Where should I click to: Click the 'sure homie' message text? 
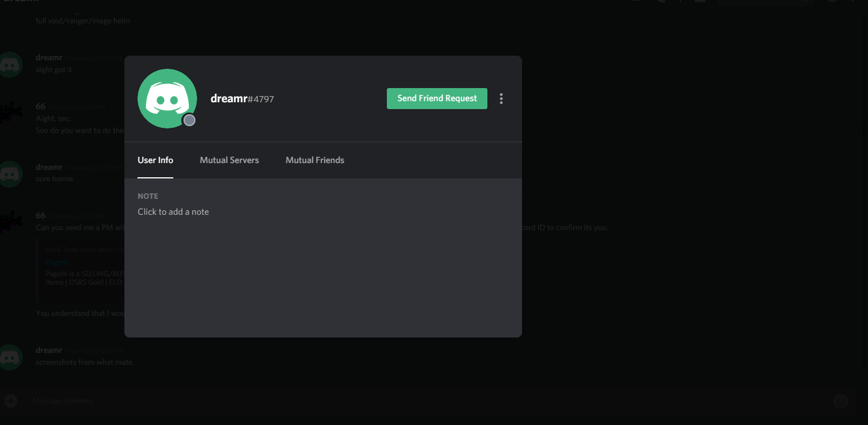tap(55, 178)
